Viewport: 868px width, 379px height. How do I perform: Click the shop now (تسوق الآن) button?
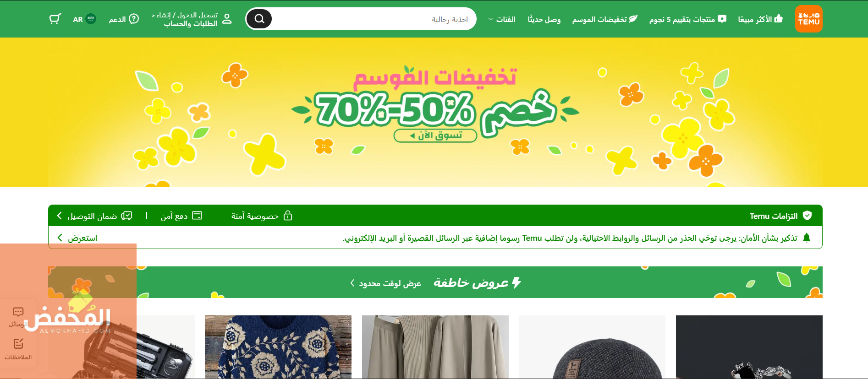(435, 135)
